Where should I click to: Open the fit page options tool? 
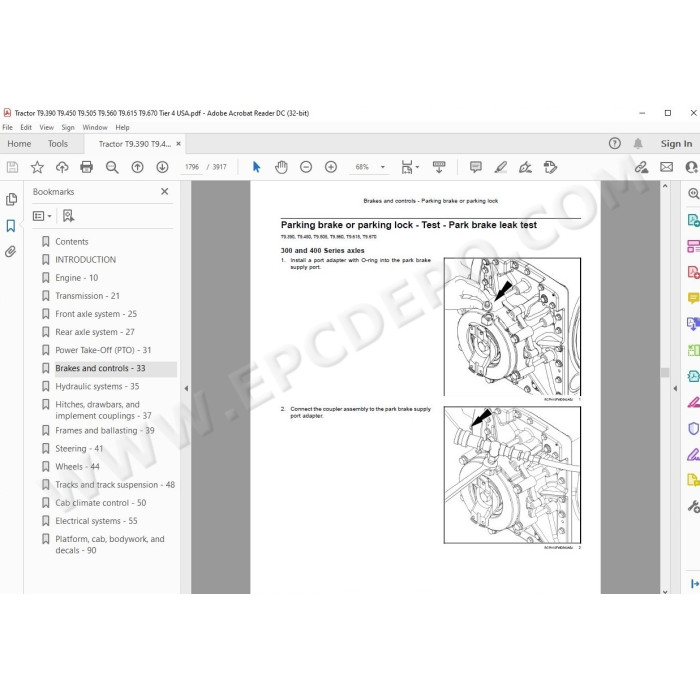(409, 167)
